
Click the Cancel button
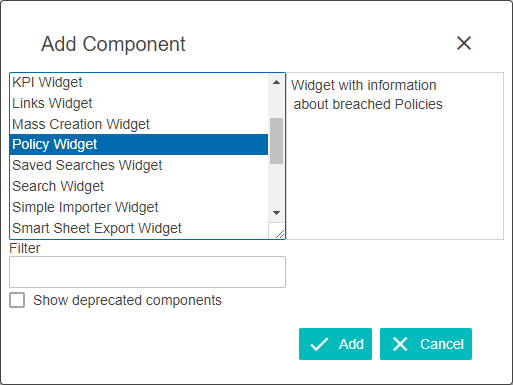426,344
